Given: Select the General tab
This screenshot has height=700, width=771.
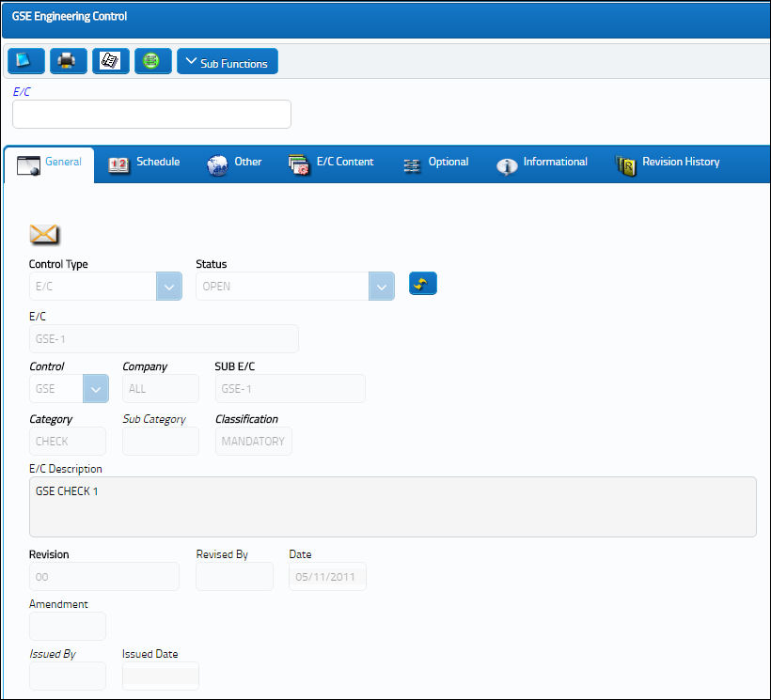Looking at the screenshot, I should pyautogui.click(x=49, y=164).
